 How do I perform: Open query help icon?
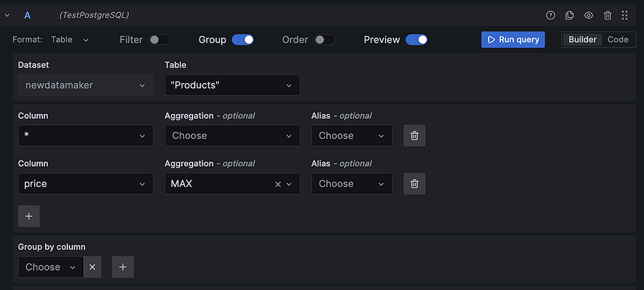[x=550, y=15]
